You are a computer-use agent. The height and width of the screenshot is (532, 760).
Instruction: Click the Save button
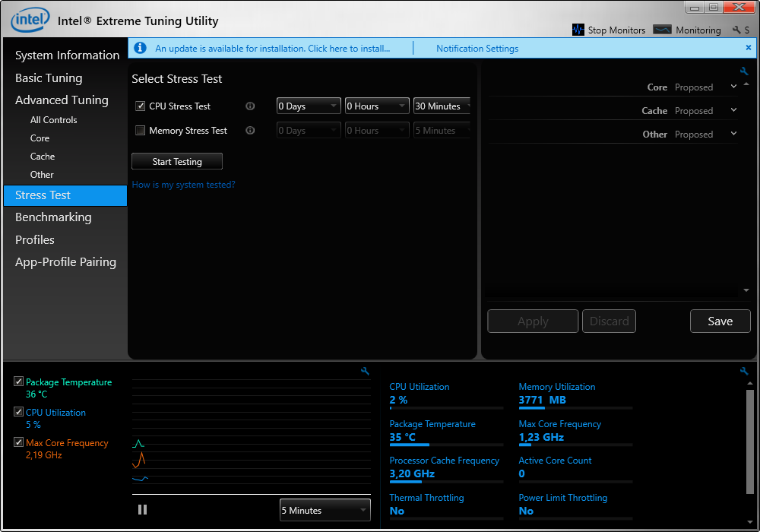720,321
